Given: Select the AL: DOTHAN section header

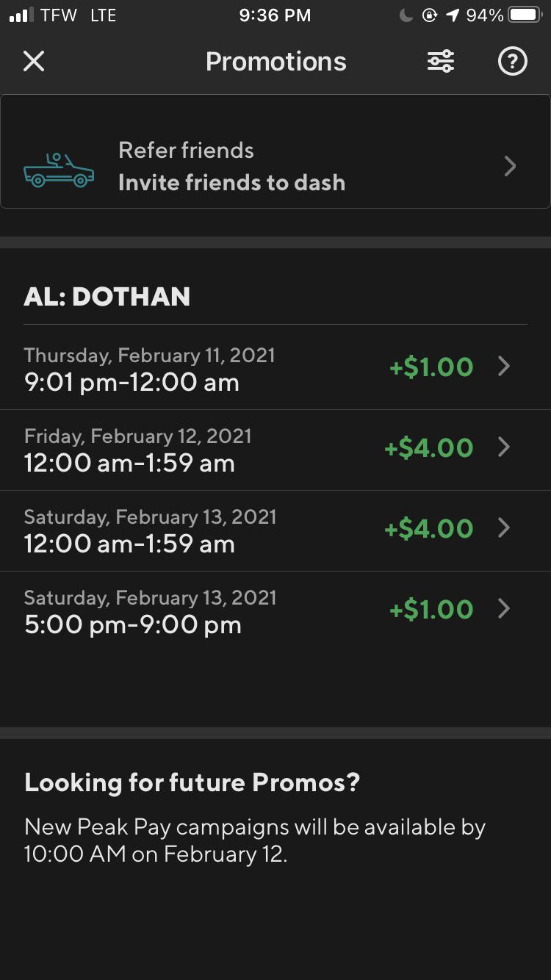Looking at the screenshot, I should click(x=107, y=296).
